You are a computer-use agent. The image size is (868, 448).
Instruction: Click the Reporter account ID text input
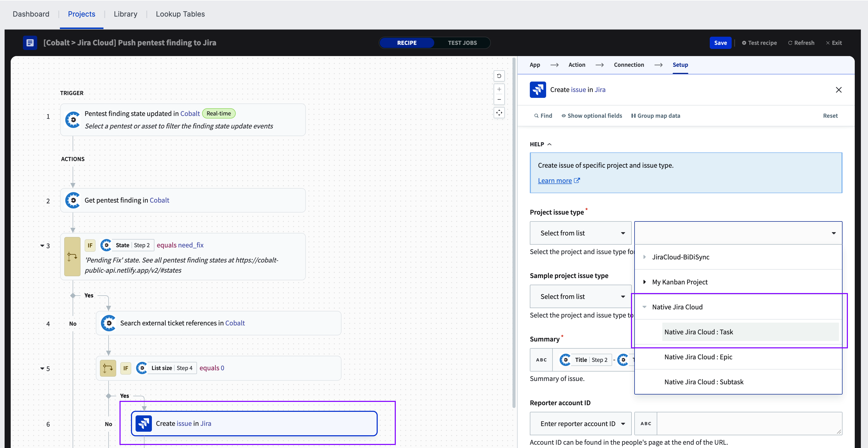(x=749, y=424)
